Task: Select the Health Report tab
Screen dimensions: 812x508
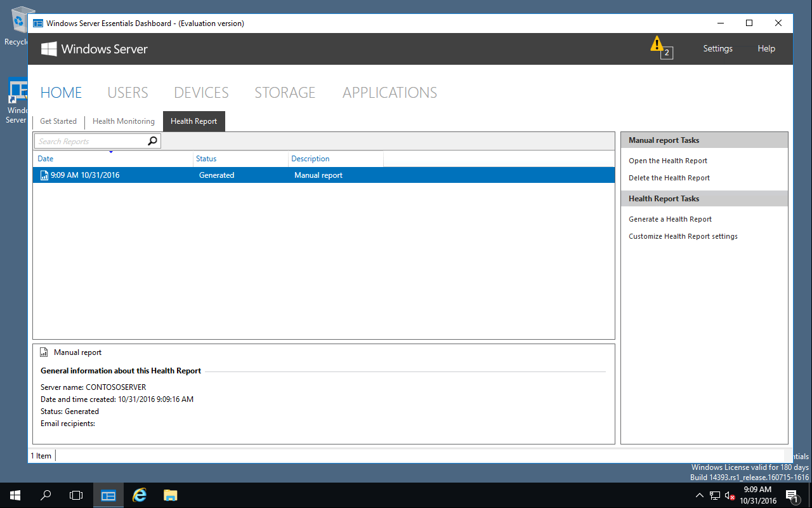Action: coord(193,121)
